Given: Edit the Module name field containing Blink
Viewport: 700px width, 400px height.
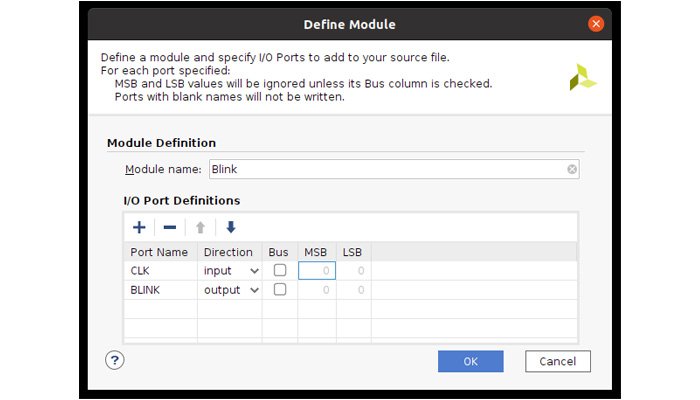Looking at the screenshot, I should click(394, 169).
